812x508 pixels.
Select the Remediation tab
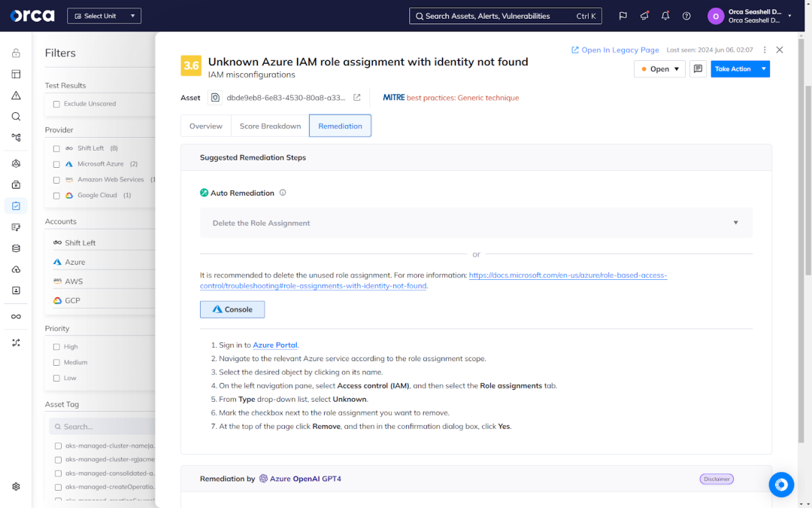(x=340, y=126)
